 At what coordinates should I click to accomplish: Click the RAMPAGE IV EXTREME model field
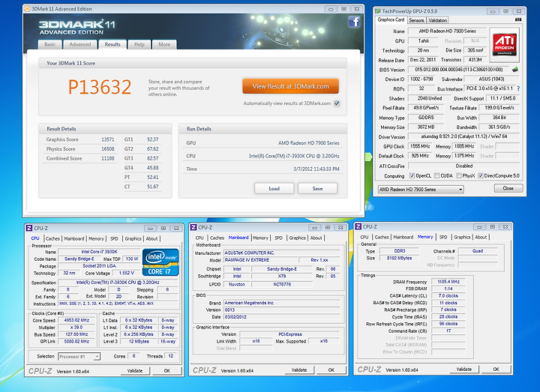point(260,260)
